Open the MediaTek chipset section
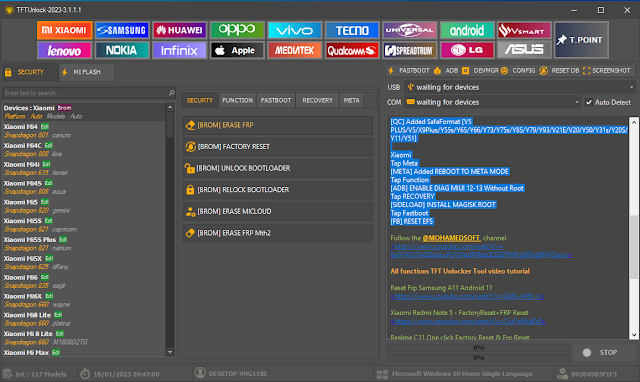This screenshot has height=382, width=640. [294, 50]
